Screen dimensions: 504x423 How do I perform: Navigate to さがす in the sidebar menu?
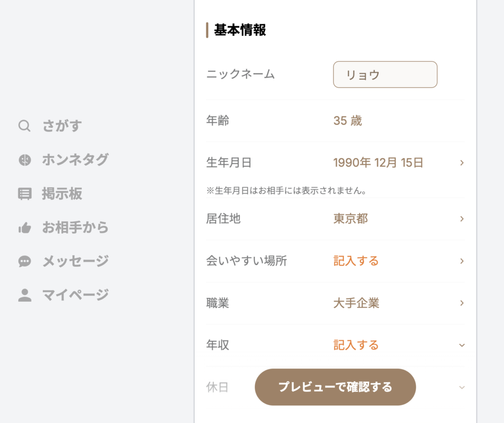click(63, 126)
